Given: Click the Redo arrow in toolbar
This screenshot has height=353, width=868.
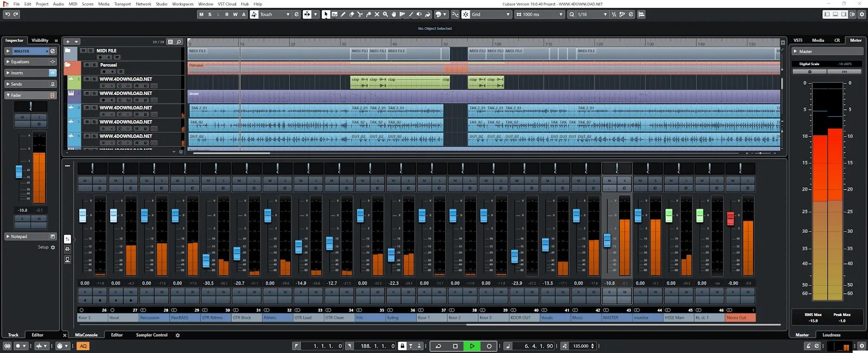Looking at the screenshot, I should [x=16, y=14].
